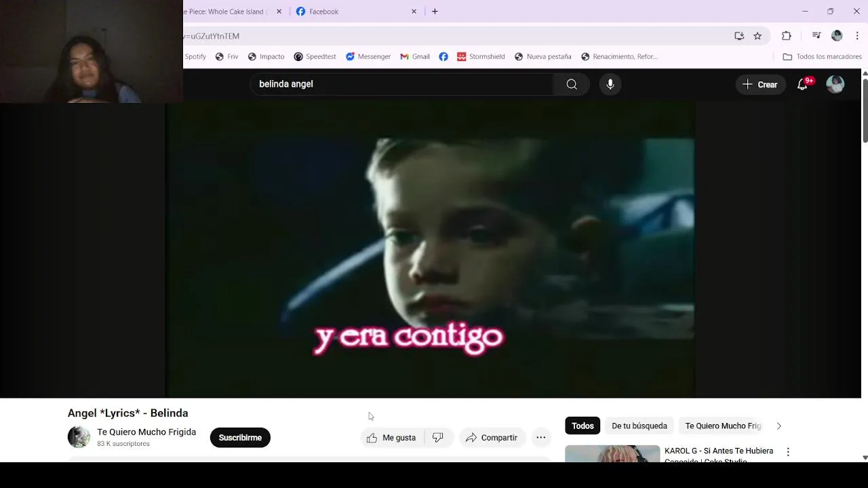Click the Facebook icon bookmark
868x488 pixels.
443,56
